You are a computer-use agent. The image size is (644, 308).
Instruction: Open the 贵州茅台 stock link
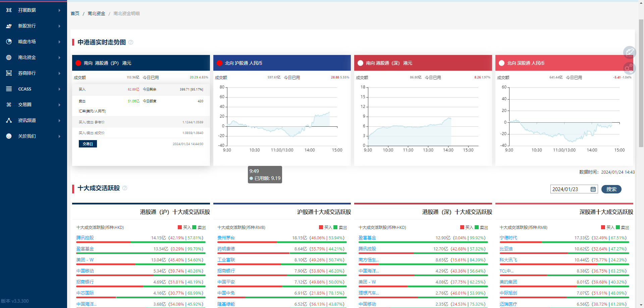click(x=226, y=238)
